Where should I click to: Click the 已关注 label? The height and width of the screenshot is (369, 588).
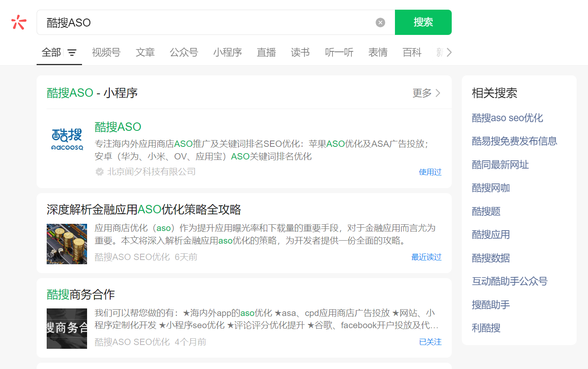[x=430, y=342]
